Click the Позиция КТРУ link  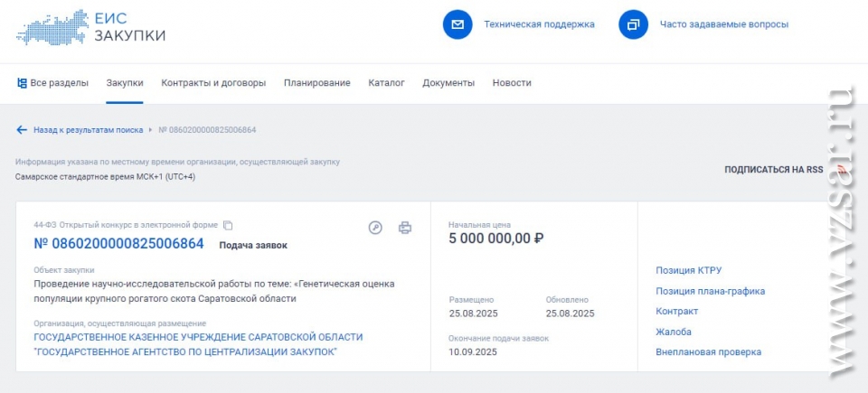[x=689, y=271]
